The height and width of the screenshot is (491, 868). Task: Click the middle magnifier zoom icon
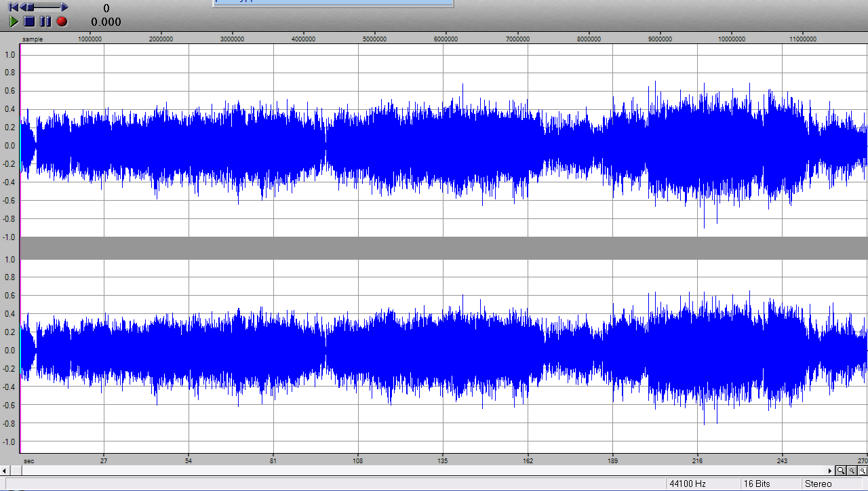pos(852,470)
